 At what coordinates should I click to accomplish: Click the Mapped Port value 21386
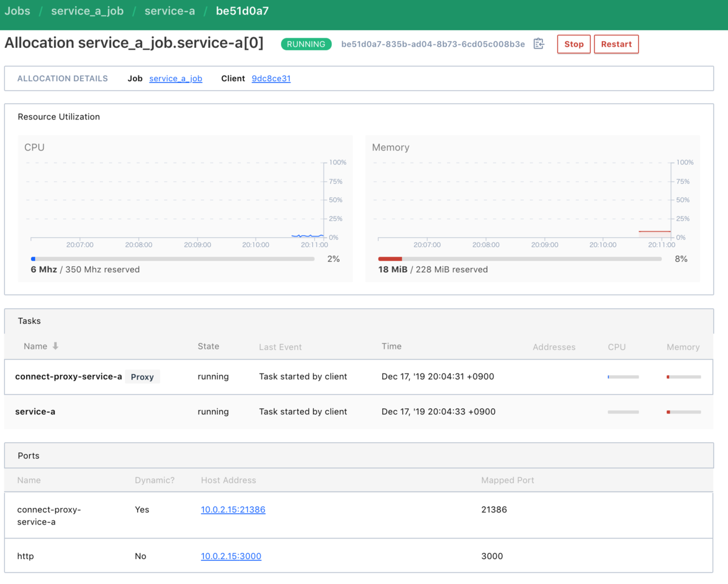coord(494,509)
